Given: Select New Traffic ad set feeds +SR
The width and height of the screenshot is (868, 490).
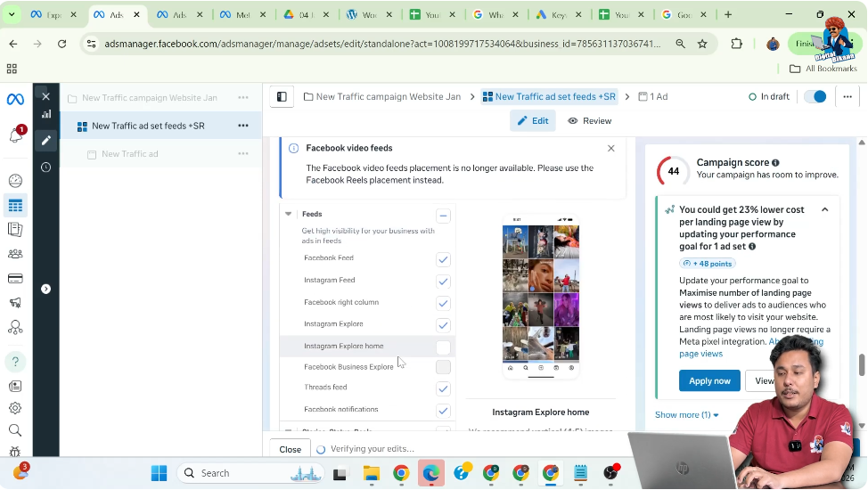Looking at the screenshot, I should [x=148, y=126].
